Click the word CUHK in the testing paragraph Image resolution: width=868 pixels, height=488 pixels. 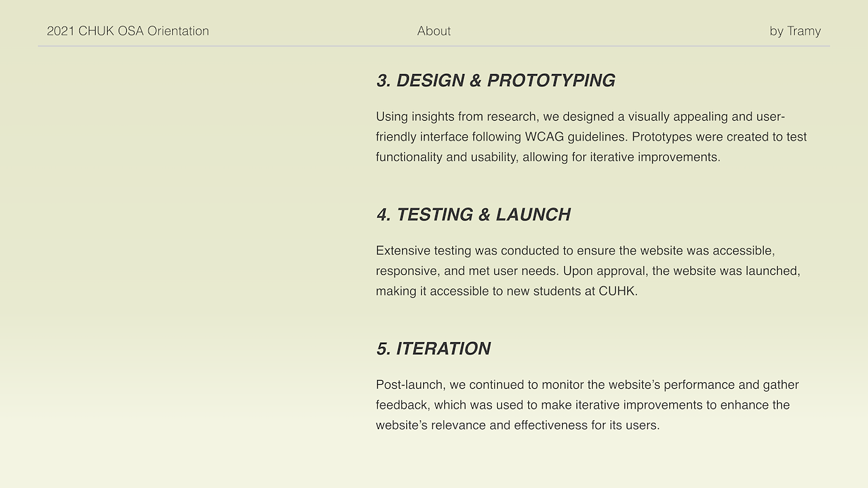[616, 291]
